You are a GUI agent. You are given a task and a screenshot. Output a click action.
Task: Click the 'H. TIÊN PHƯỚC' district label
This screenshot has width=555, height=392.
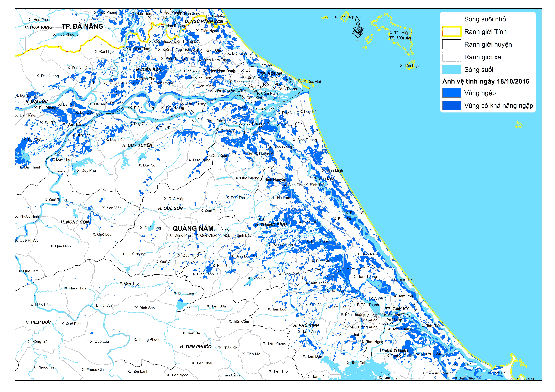click(x=195, y=347)
